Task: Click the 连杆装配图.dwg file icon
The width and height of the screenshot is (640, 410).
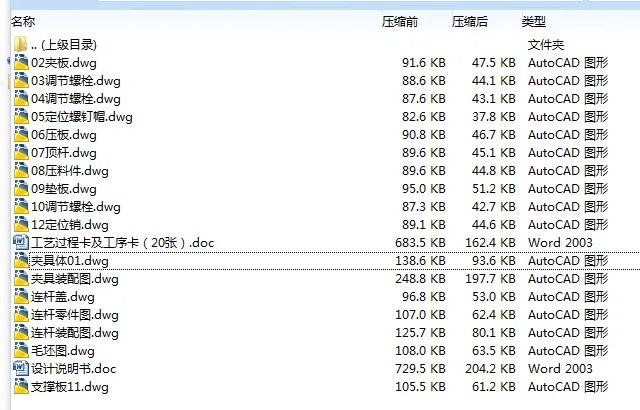Action: 21,332
